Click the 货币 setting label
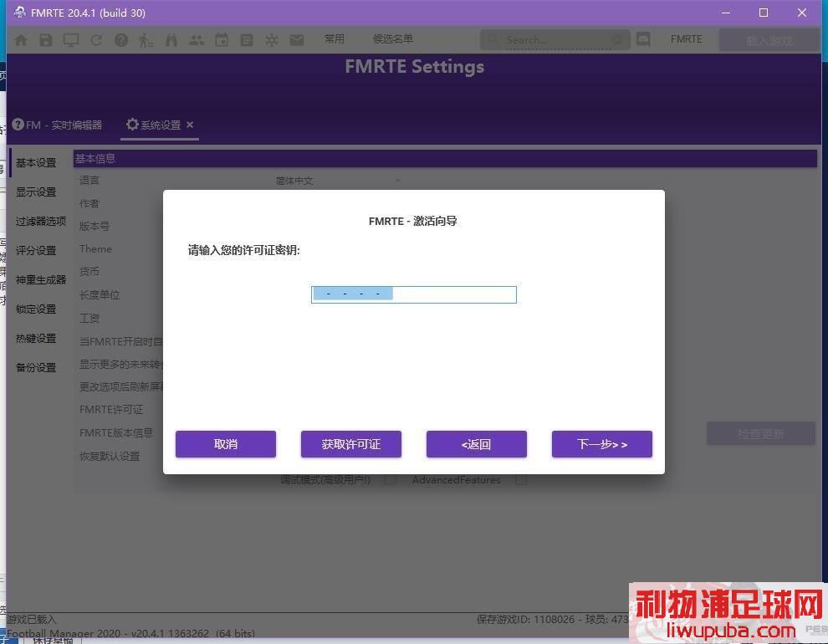Viewport: 828px width, 644px height. click(x=89, y=271)
